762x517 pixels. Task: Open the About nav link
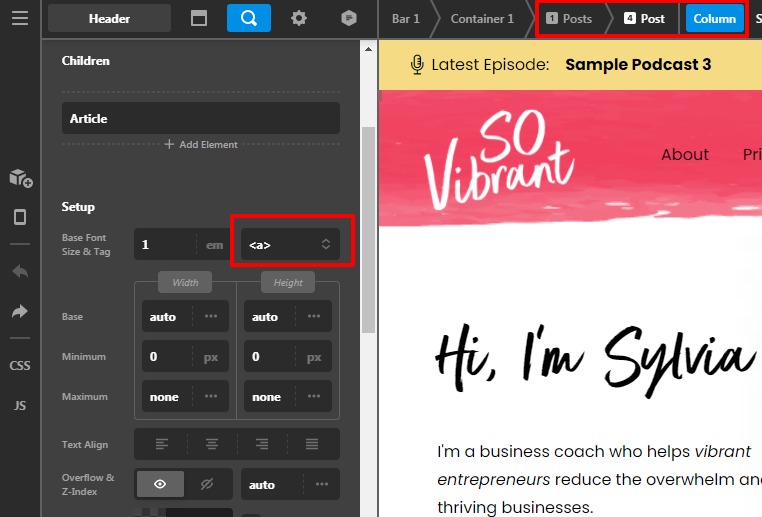(x=685, y=155)
